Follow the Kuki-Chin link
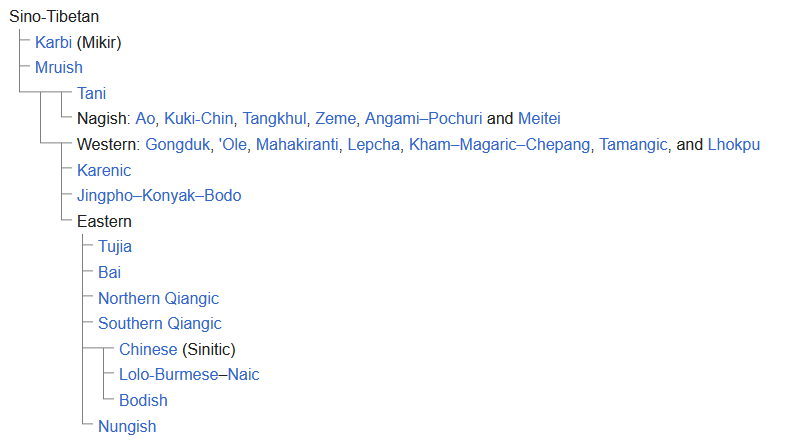Image resolution: width=797 pixels, height=446 pixels. click(x=198, y=118)
